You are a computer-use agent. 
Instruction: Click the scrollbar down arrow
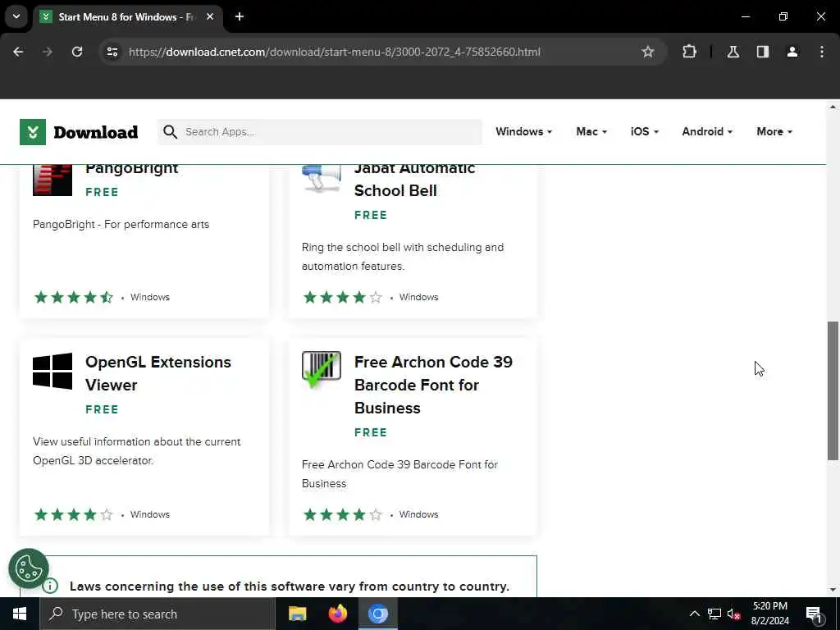pyautogui.click(x=833, y=590)
